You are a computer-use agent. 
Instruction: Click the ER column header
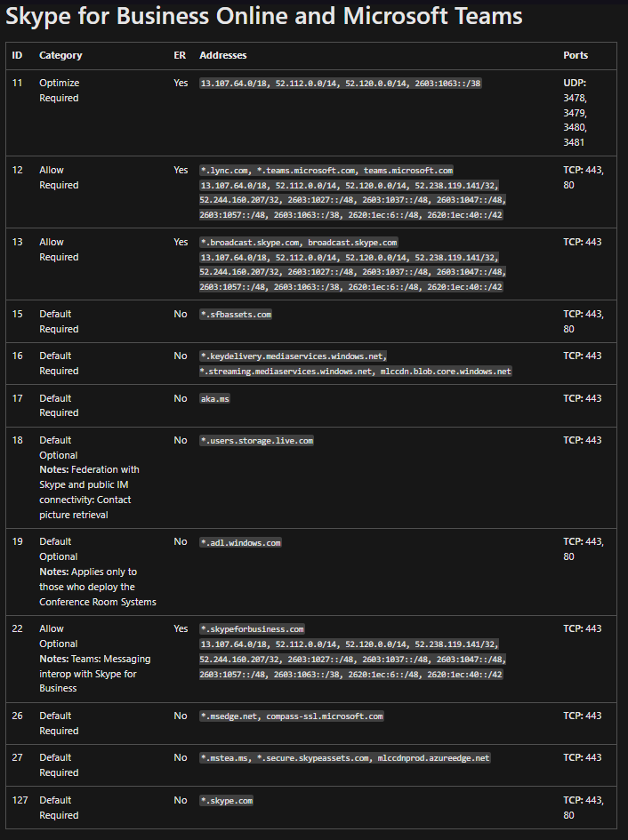click(x=180, y=55)
